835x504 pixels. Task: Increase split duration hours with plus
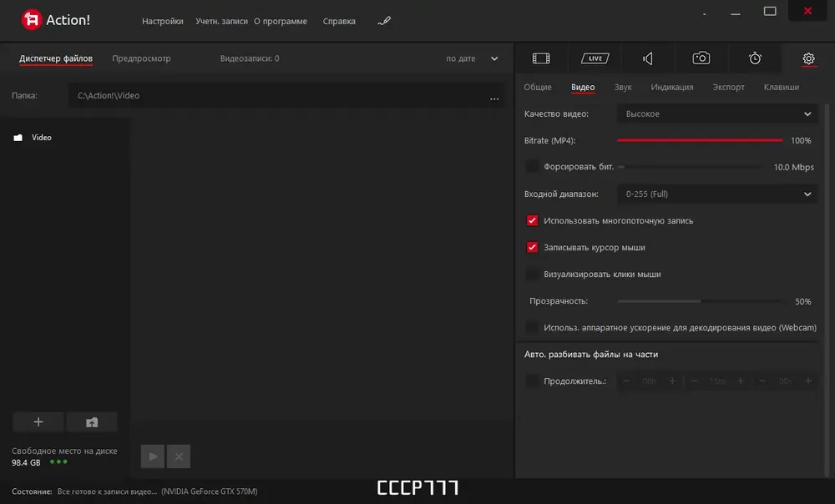672,381
